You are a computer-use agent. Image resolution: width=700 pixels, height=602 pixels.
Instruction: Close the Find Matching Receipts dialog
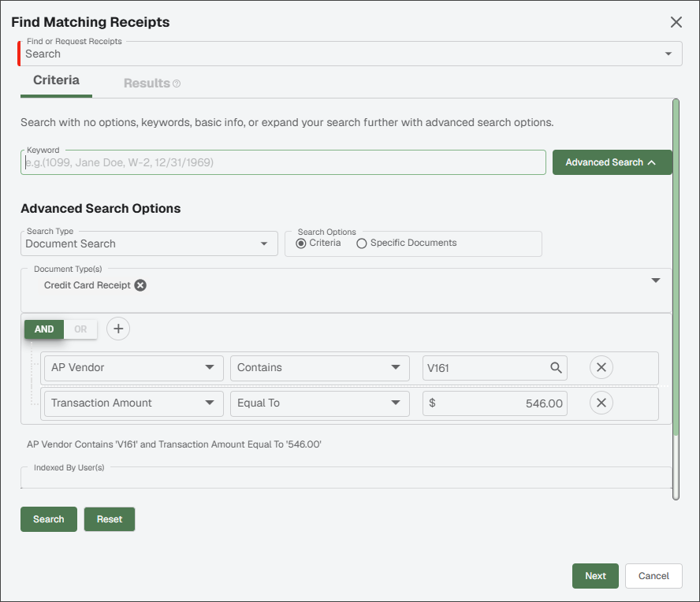click(676, 22)
